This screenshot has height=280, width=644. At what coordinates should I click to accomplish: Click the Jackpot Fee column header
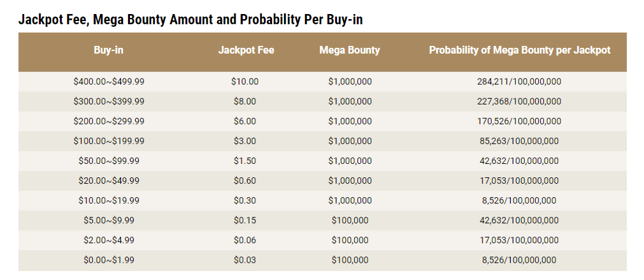coord(246,50)
